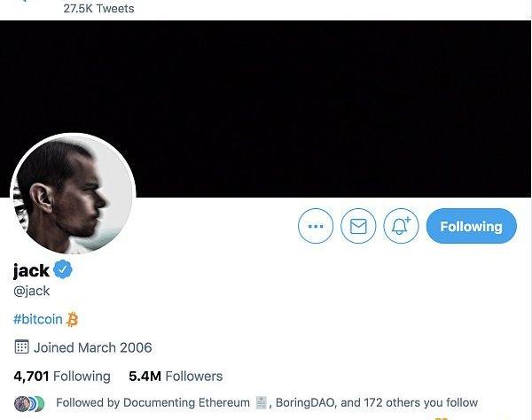Select the "172 others you follow" text

tap(420, 402)
